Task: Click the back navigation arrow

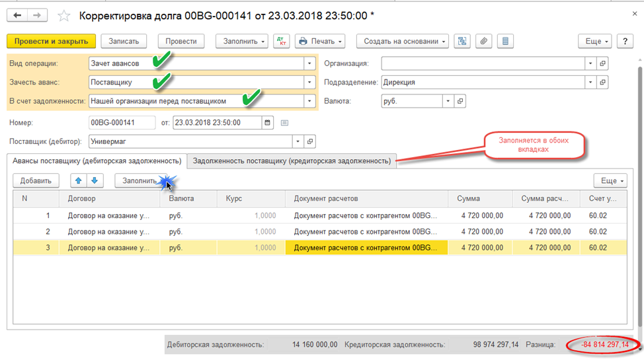Action: click(17, 15)
